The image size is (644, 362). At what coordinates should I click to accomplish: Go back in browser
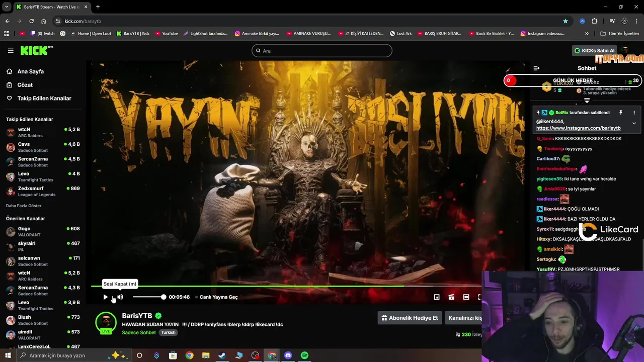(x=7, y=21)
